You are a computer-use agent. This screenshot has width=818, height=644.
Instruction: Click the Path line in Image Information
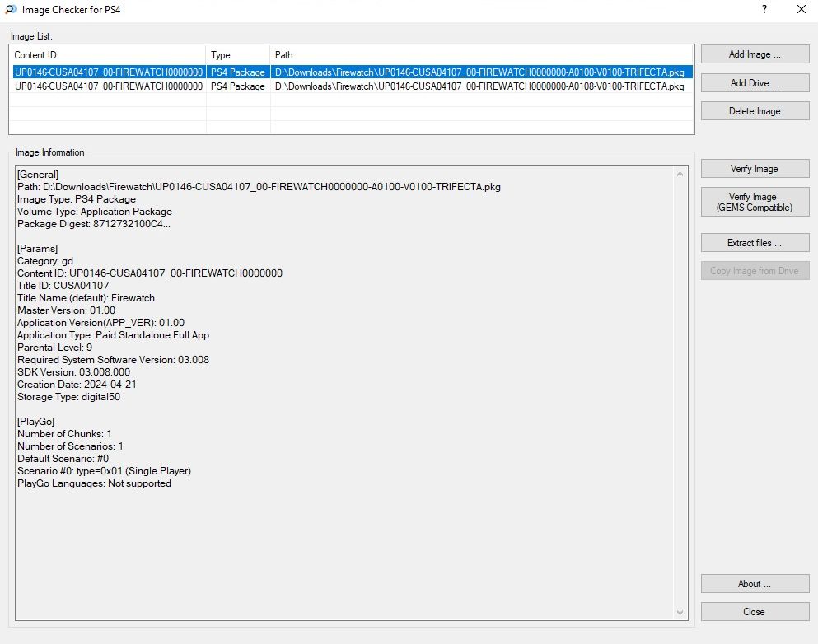259,187
